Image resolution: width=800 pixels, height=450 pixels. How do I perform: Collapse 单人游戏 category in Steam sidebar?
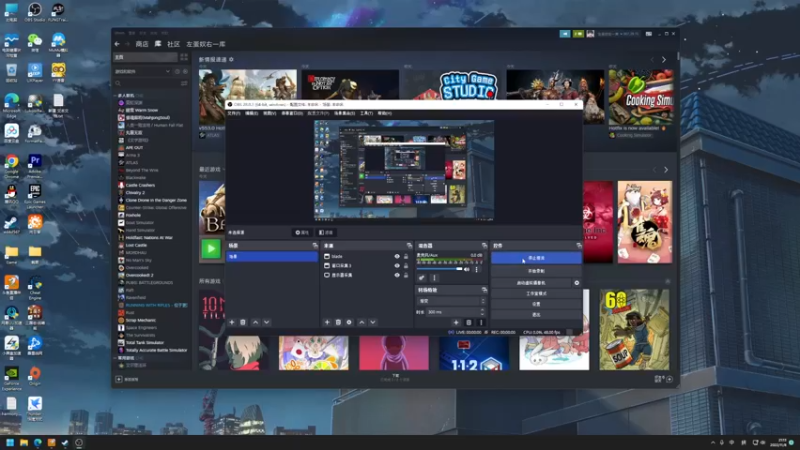click(x=116, y=95)
